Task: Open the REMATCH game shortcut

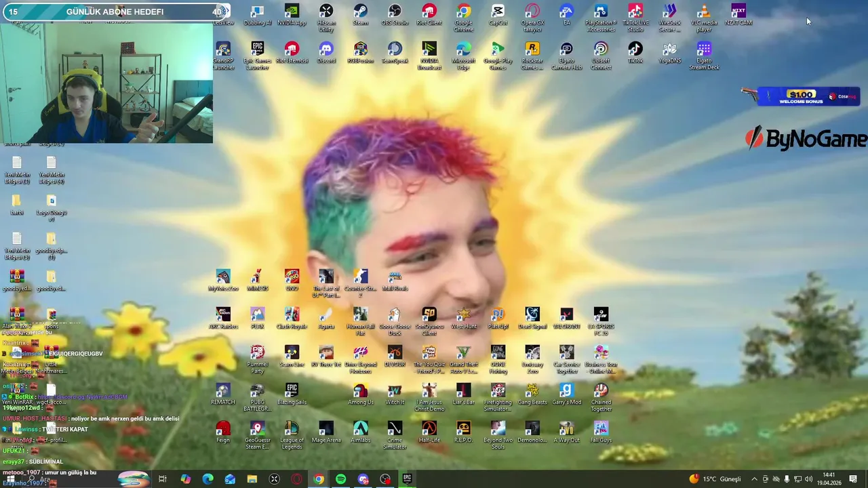Action: (x=223, y=394)
